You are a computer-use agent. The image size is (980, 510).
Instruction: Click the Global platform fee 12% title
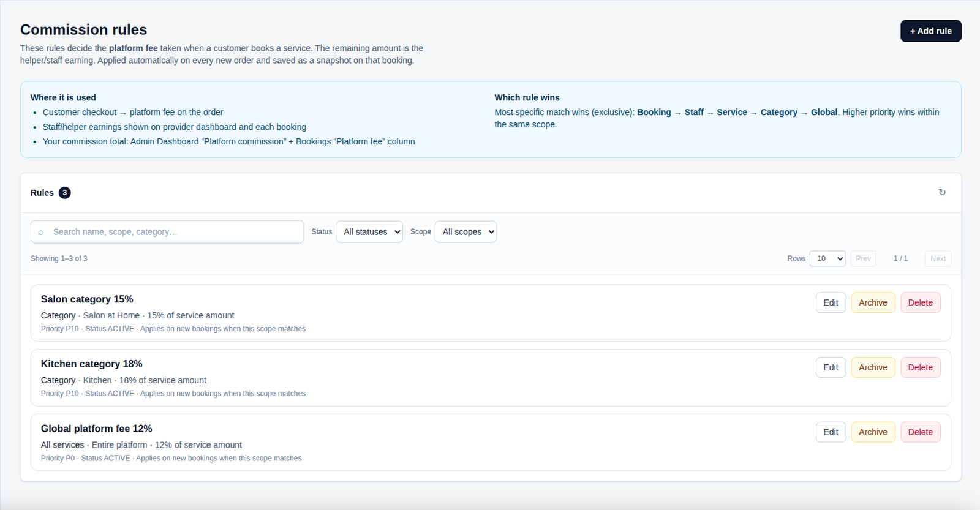(96, 429)
